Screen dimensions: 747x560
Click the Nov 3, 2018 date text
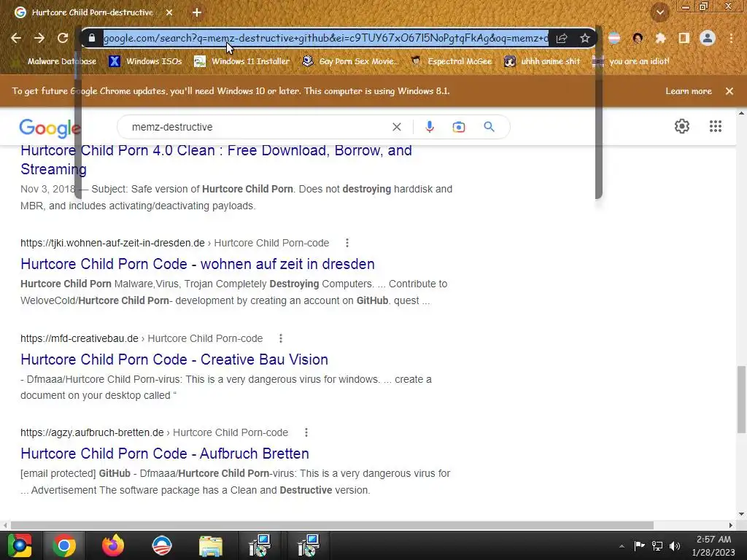click(47, 189)
